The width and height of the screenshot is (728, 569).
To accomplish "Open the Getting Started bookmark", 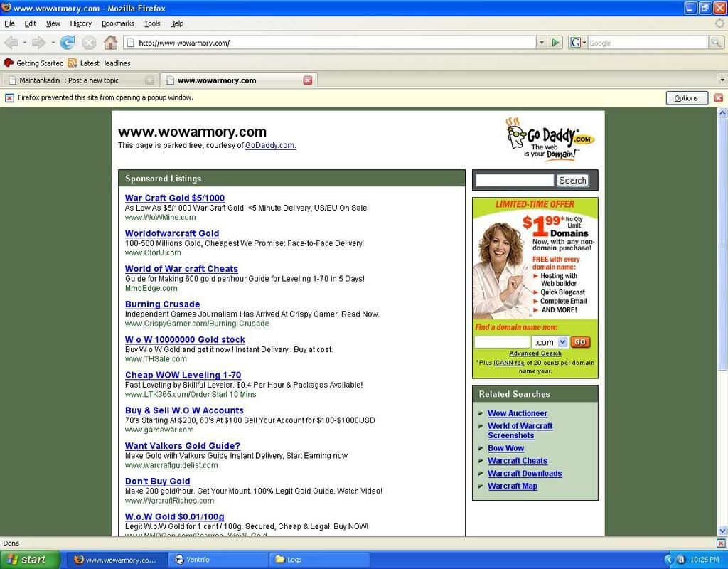I will (x=33, y=63).
